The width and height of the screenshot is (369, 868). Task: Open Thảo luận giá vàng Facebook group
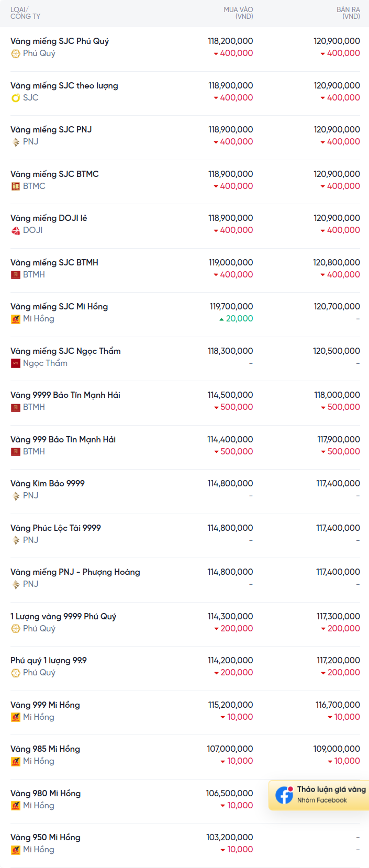pyautogui.click(x=331, y=789)
